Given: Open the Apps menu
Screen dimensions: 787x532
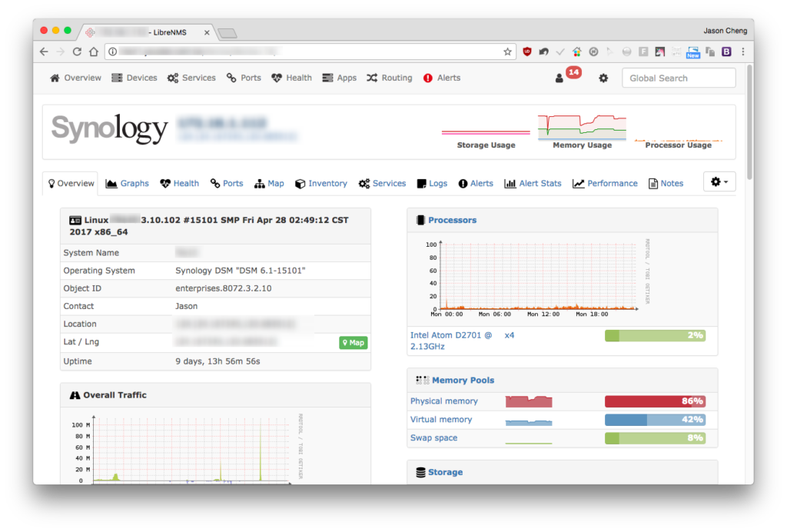Looking at the screenshot, I should pos(339,78).
